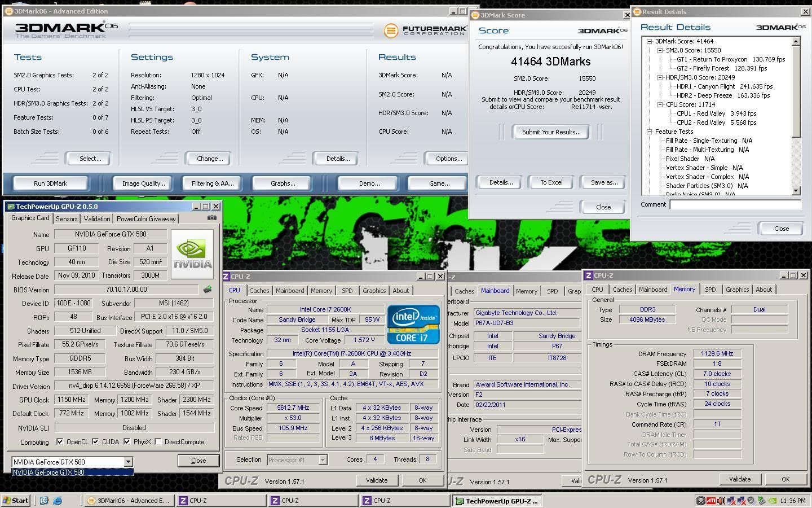This screenshot has height=508, width=812.
Task: Open the Caches tab in CPU-Z CPU window
Action: (259, 291)
